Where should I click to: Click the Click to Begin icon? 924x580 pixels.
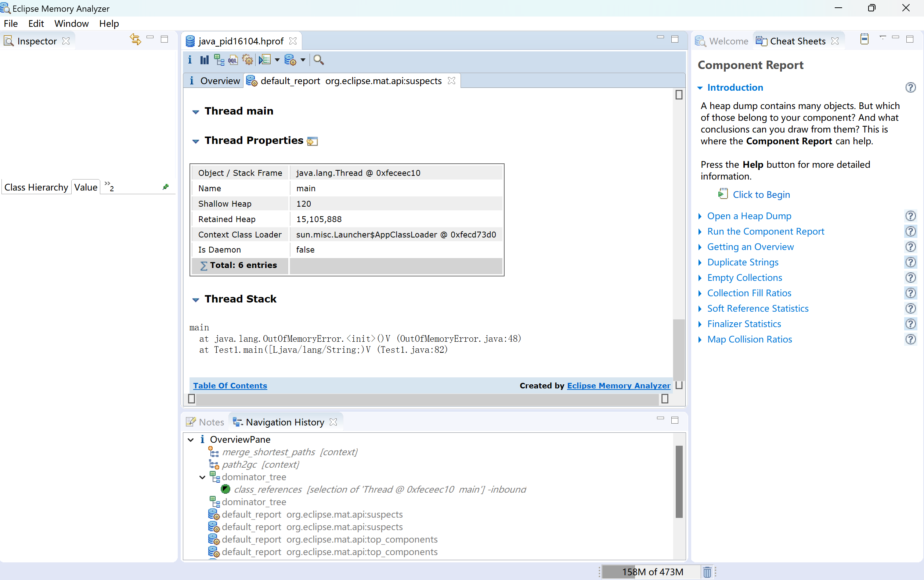pyautogui.click(x=723, y=194)
